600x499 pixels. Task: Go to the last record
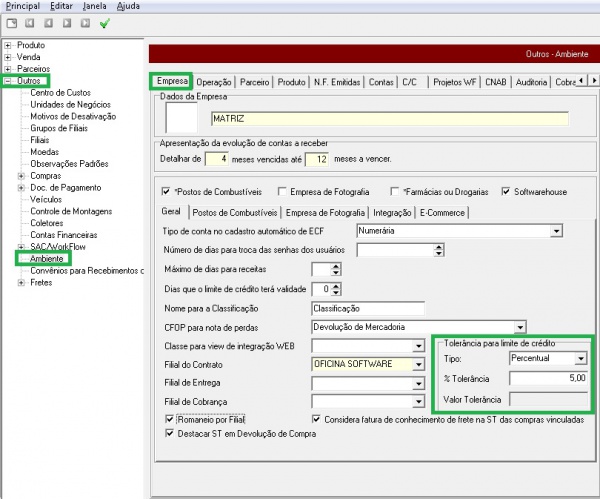pos(84,22)
